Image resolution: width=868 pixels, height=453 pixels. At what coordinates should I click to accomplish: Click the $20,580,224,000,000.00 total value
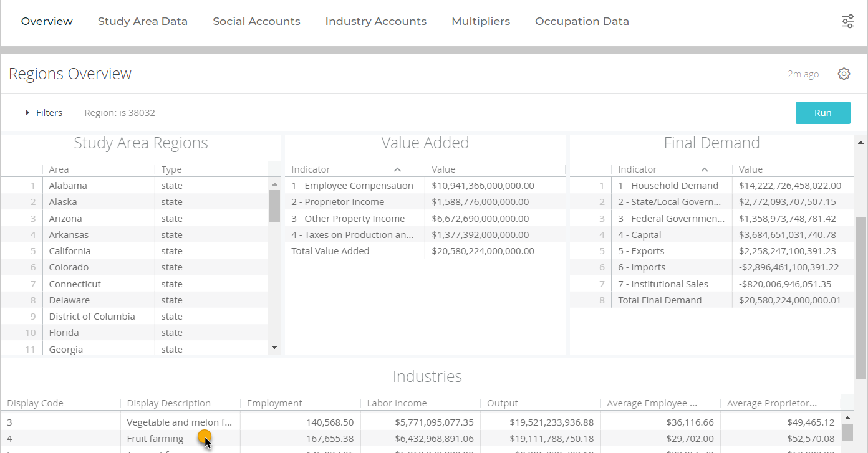point(483,251)
